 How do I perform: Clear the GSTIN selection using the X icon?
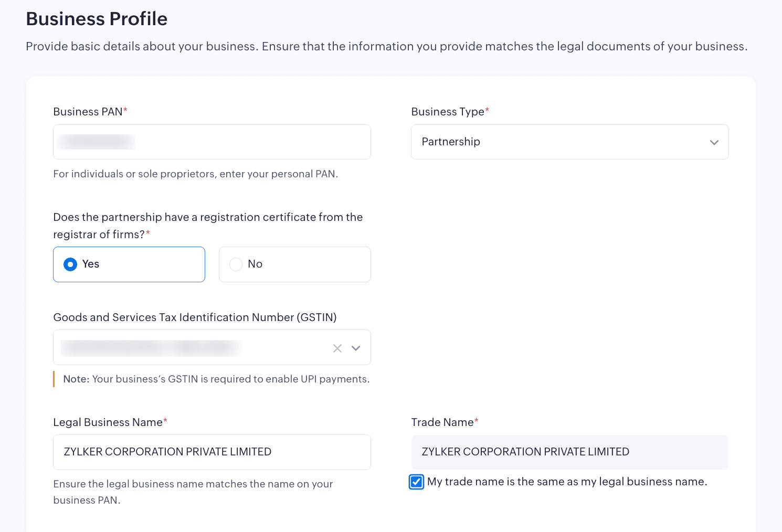(x=337, y=348)
